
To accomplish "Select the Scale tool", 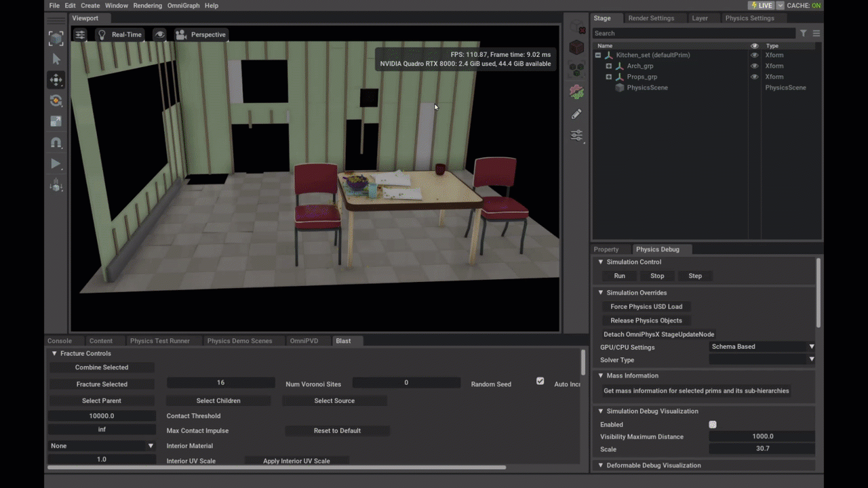I will coord(56,122).
